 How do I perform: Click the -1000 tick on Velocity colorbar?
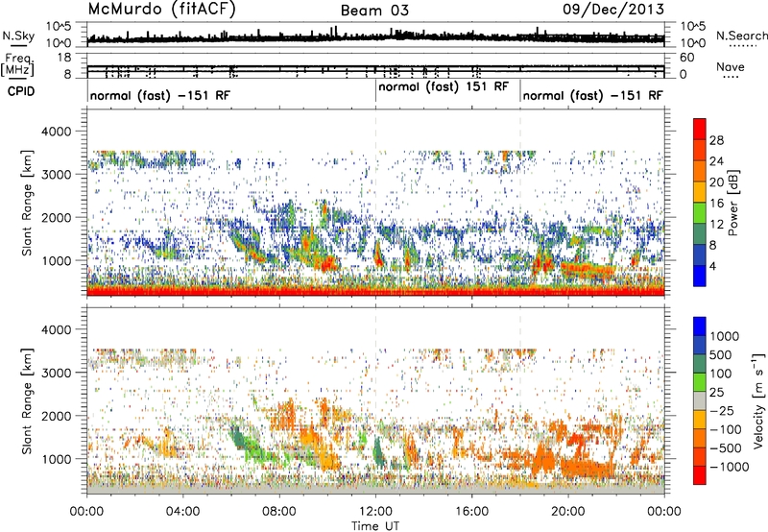tap(729, 467)
